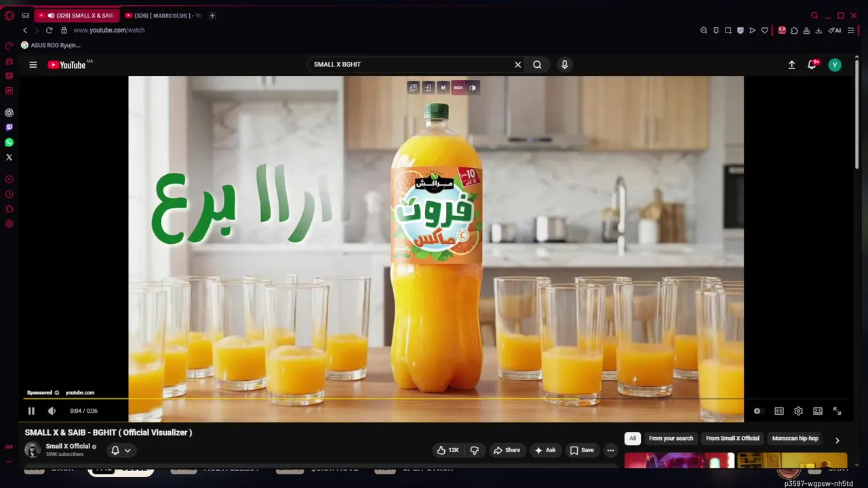Open GX Corner gamepad icon in tab bar

26,15
